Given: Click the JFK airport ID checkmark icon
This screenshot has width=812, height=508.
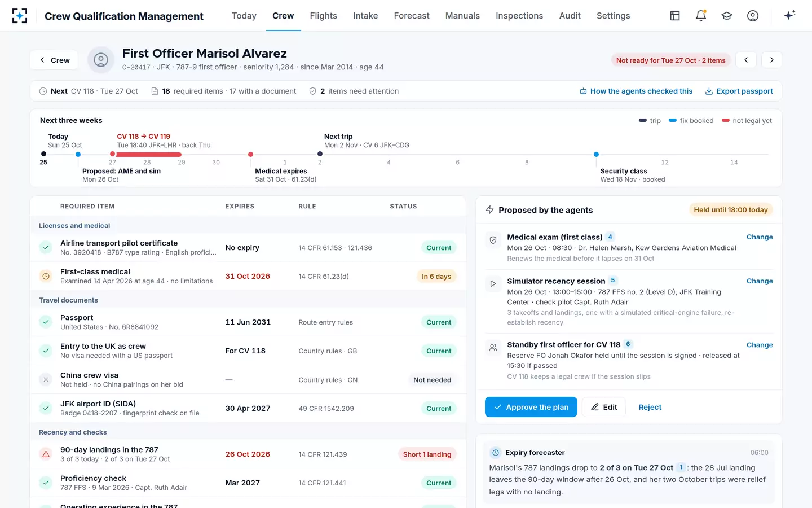Looking at the screenshot, I should pyautogui.click(x=46, y=408).
